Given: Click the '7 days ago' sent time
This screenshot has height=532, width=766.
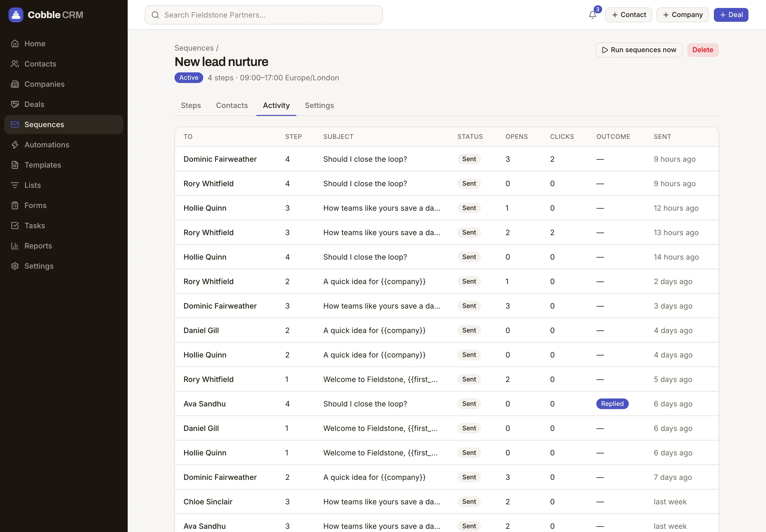Looking at the screenshot, I should pos(673,477).
